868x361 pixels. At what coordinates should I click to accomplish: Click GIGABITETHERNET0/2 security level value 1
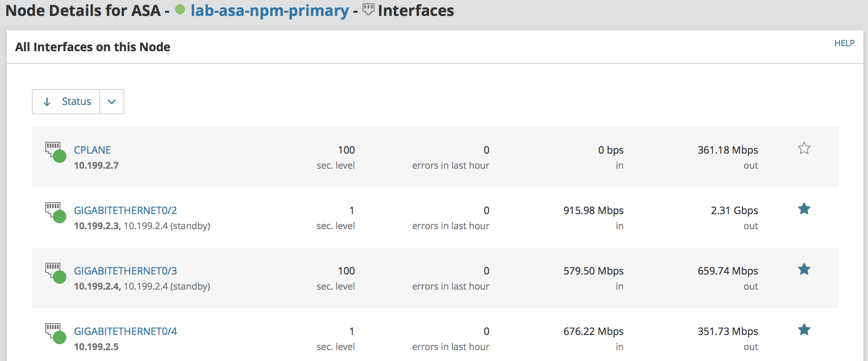coord(352,210)
